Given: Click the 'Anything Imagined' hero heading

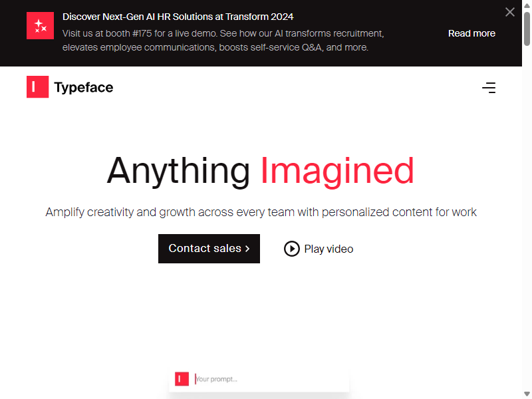Looking at the screenshot, I should click(261, 171).
